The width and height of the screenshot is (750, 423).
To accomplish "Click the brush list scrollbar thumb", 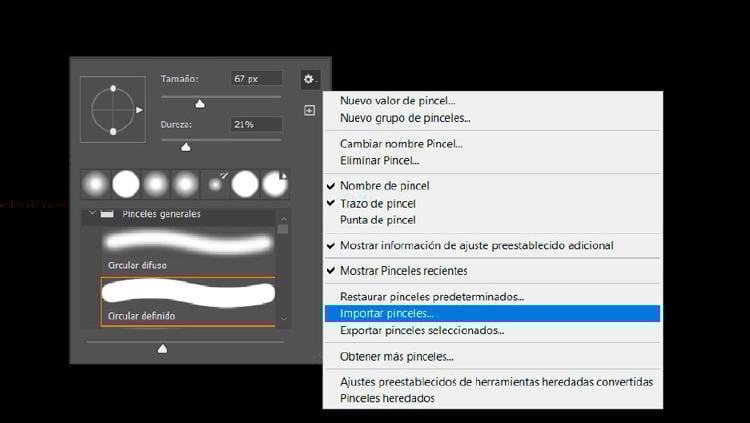I will (283, 229).
